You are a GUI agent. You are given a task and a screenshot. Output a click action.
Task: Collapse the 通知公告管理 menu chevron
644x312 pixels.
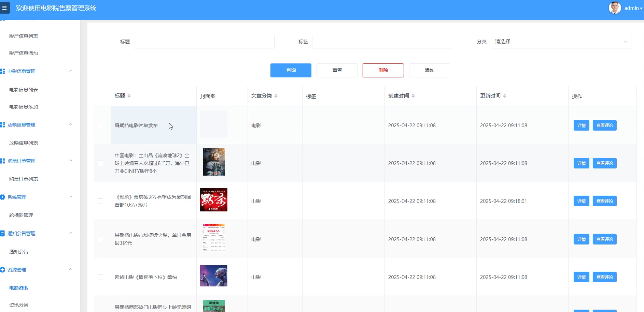click(71, 233)
